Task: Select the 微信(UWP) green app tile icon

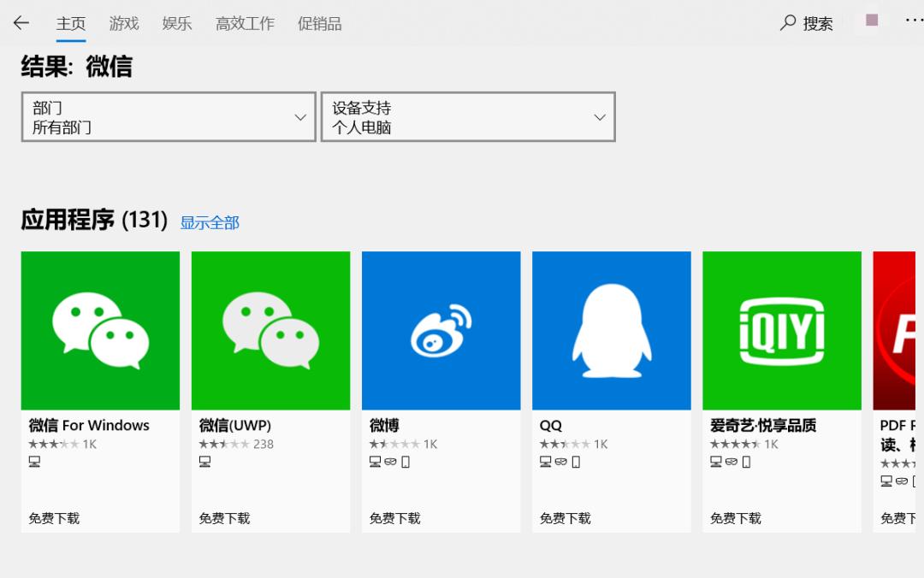Action: click(270, 330)
